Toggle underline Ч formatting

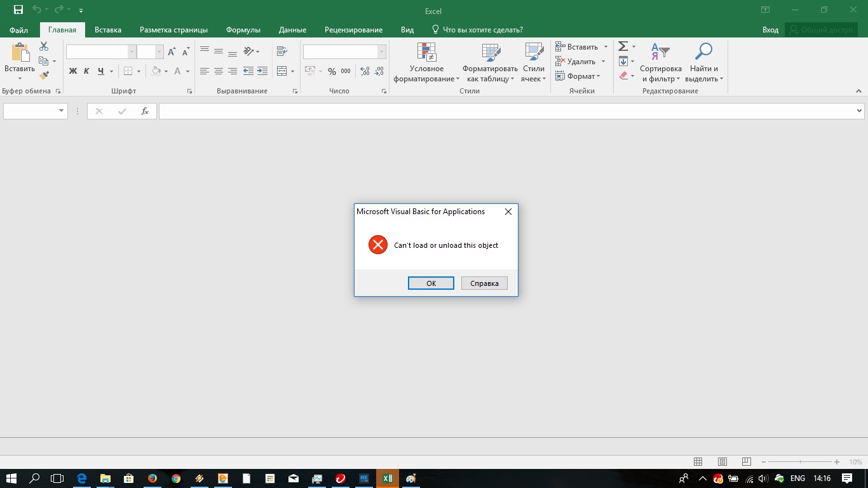(100, 71)
